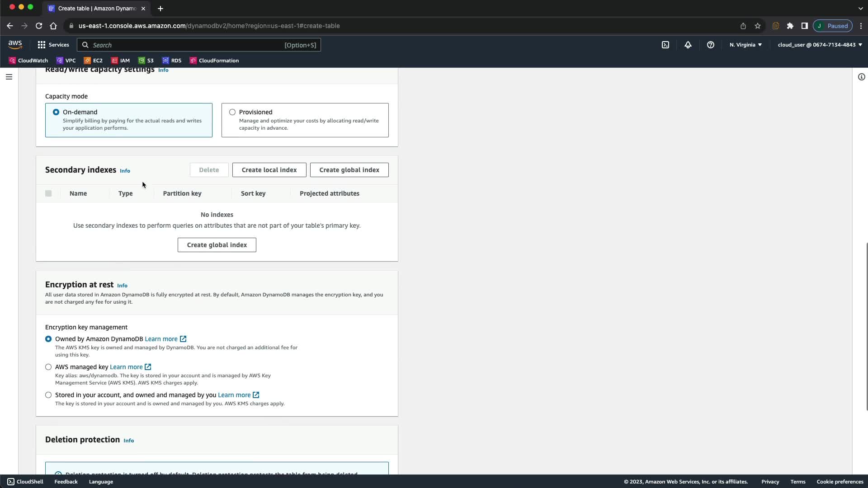This screenshot has width=868, height=488.
Task: Open the CloudShell icon in top navigation
Action: point(665,45)
